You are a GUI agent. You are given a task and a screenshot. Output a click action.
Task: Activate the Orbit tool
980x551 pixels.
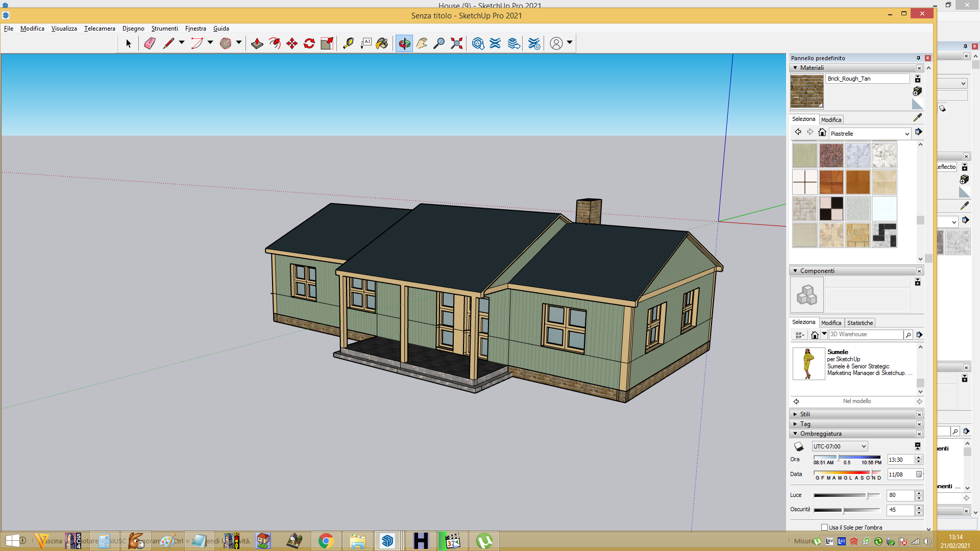pyautogui.click(x=404, y=43)
